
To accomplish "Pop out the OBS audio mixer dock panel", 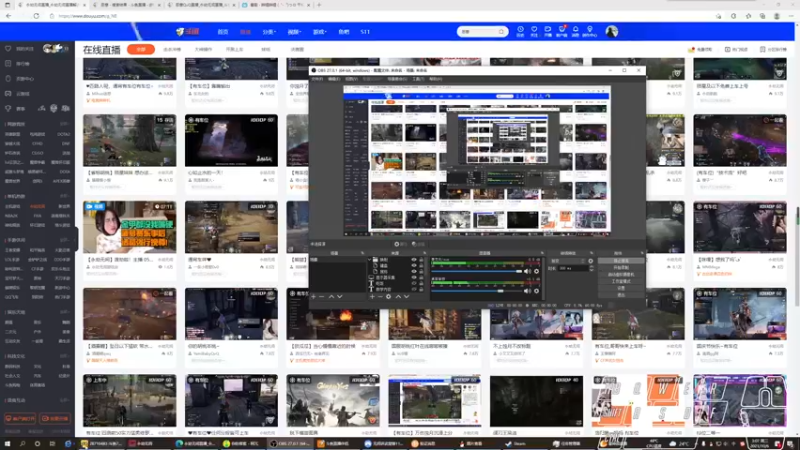I will [542, 253].
